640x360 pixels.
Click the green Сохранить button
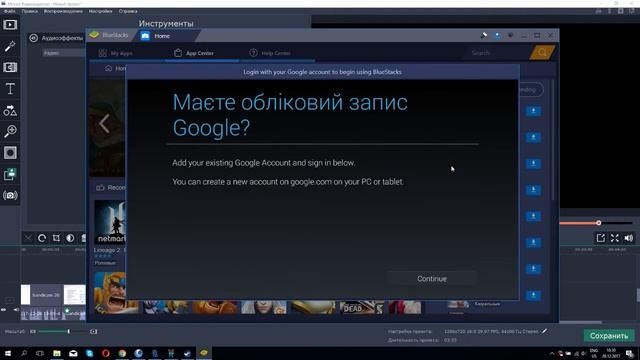[609, 336]
